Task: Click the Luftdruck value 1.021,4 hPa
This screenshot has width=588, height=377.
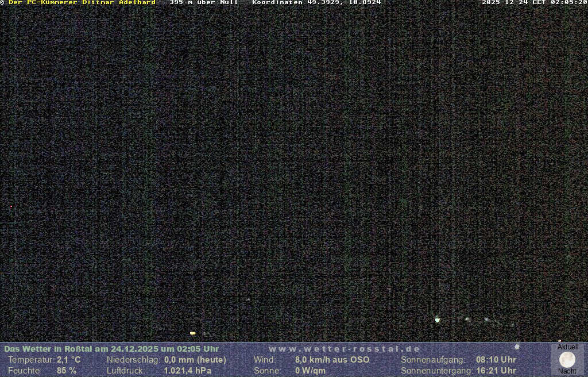Action: click(x=187, y=371)
